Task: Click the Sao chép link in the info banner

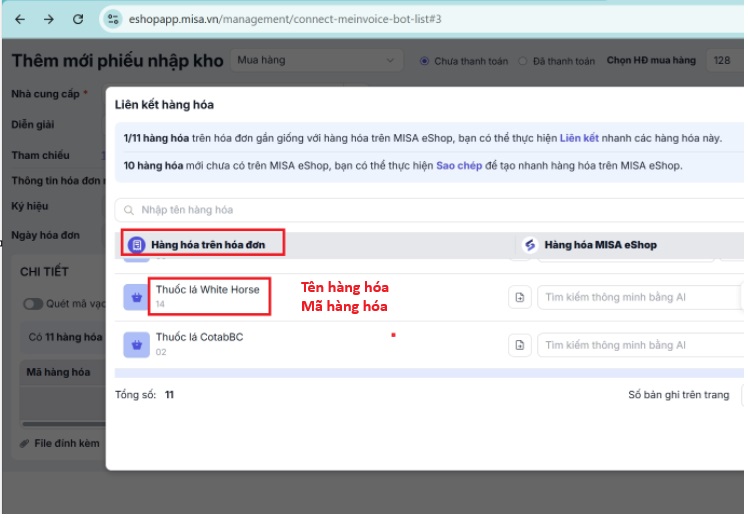Action: coord(459,166)
